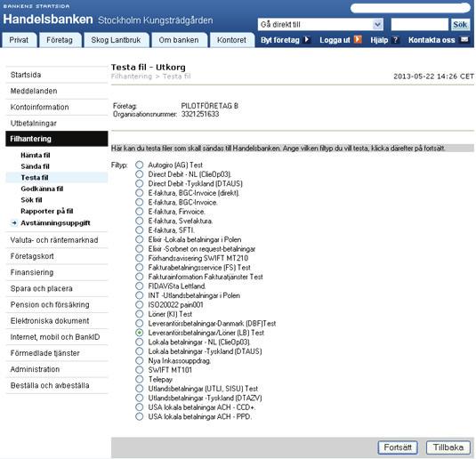Open the Skog Lantbruk tab
476x459 pixels.
point(116,40)
